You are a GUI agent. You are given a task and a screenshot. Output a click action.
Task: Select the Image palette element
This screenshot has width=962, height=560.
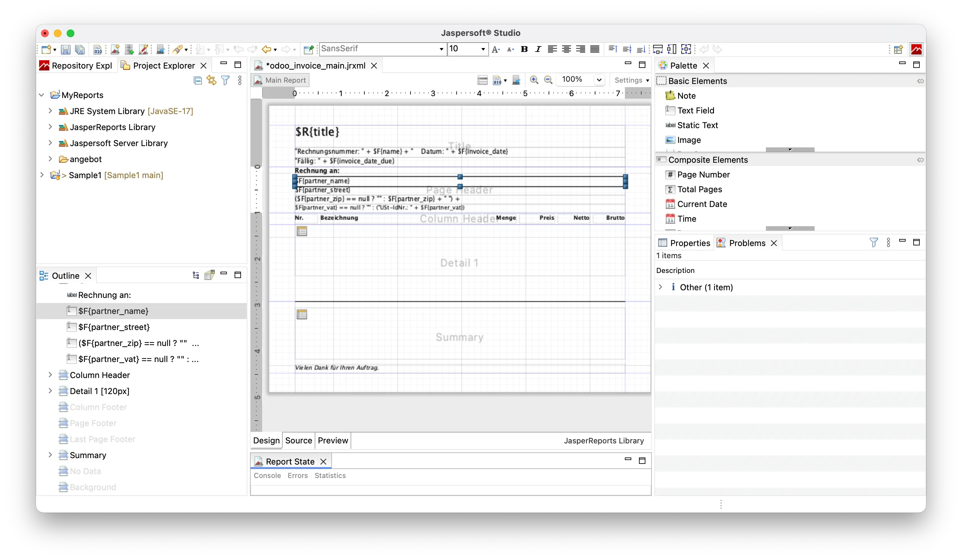pos(683,140)
